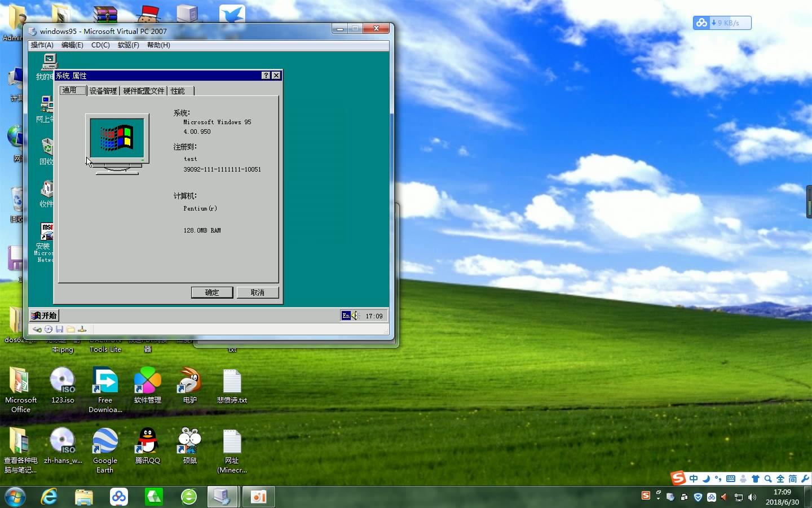Click the shirt skin icon on the IME bar

(x=756, y=479)
